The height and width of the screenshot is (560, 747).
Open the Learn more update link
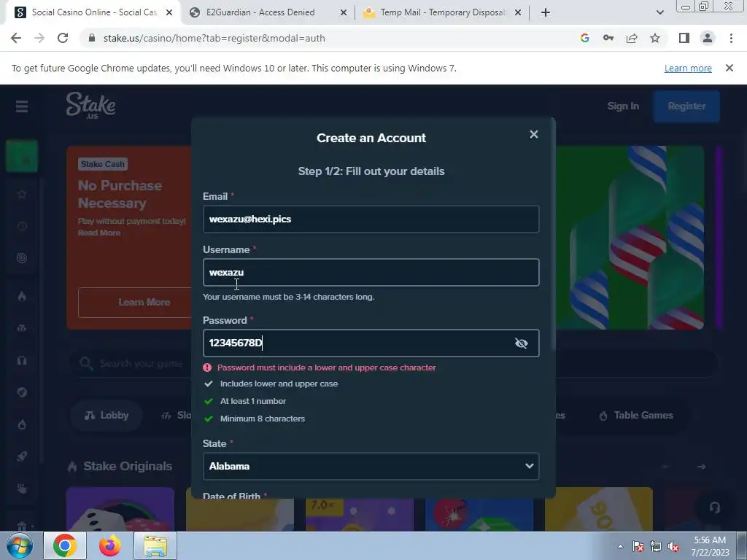click(x=688, y=68)
